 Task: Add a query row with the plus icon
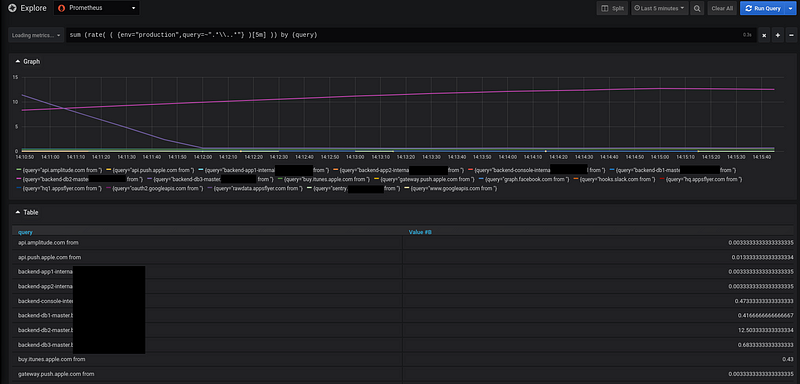(x=778, y=35)
